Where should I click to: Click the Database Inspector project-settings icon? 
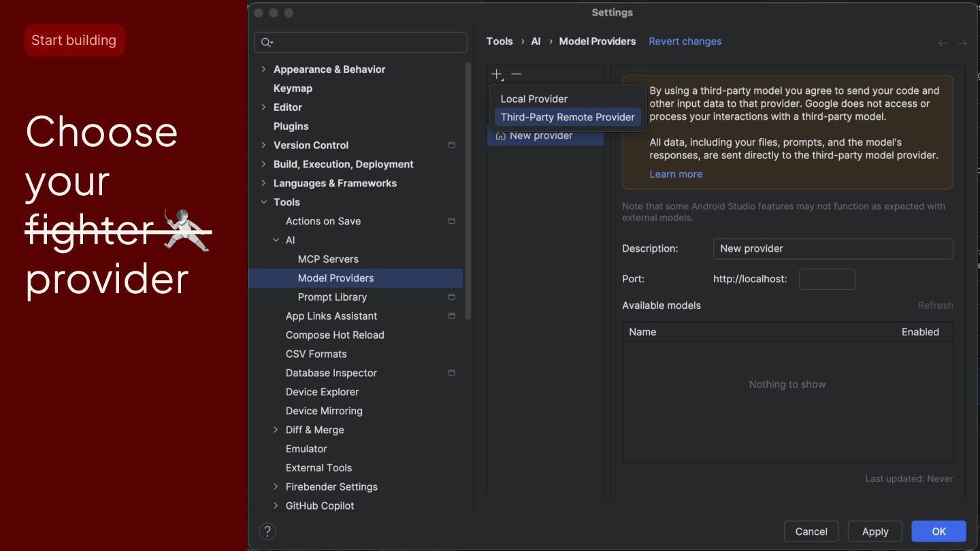[451, 373]
